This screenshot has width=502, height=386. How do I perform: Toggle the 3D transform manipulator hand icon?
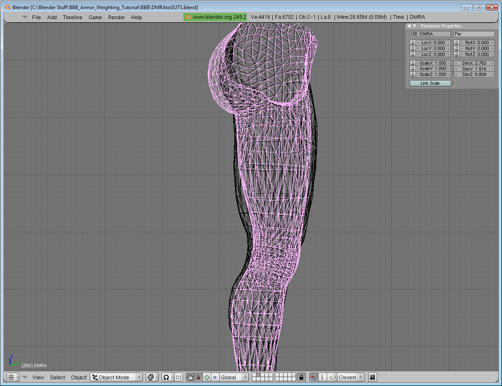190,377
